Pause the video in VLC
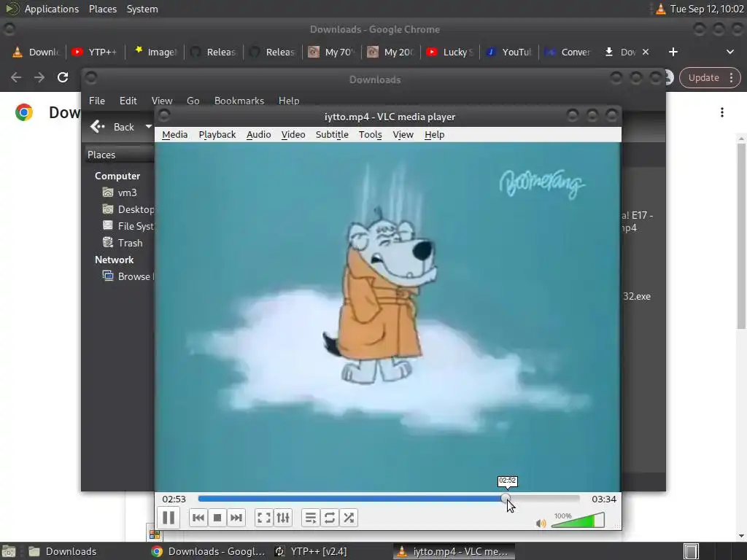 (169, 518)
